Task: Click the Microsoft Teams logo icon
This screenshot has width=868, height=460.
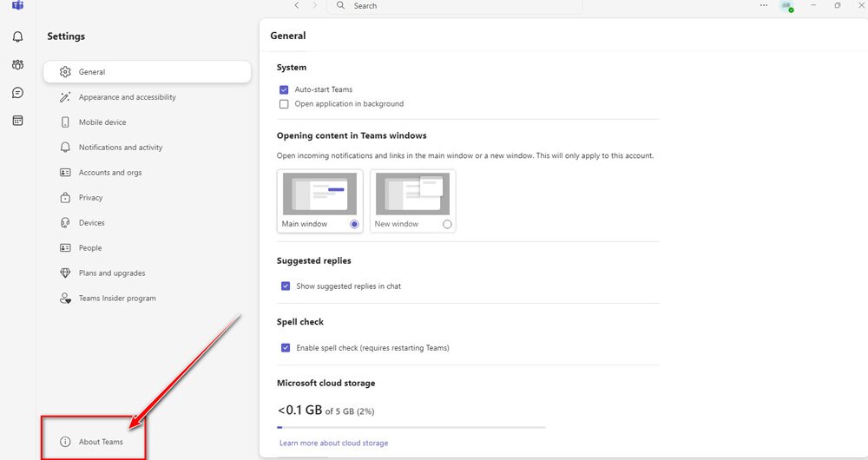Action: click(x=17, y=5)
